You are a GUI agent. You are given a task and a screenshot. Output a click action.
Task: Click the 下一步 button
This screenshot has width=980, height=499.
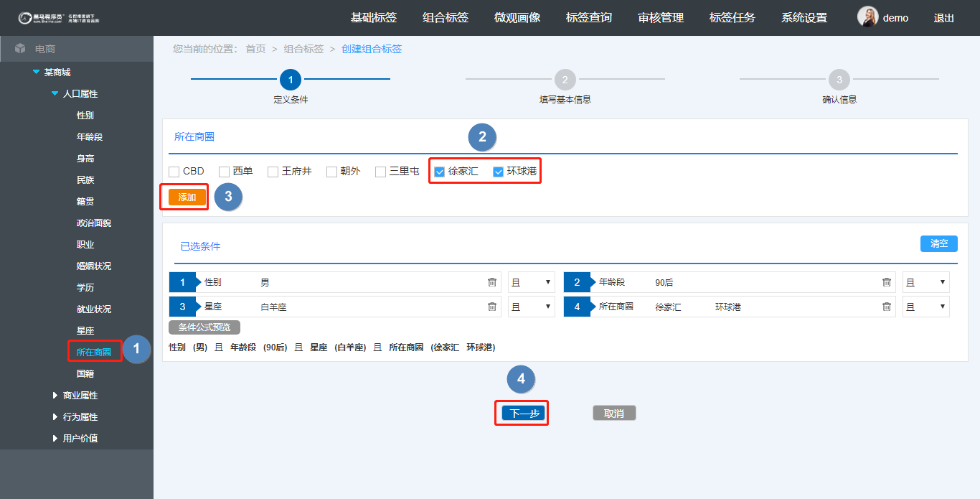tap(524, 413)
